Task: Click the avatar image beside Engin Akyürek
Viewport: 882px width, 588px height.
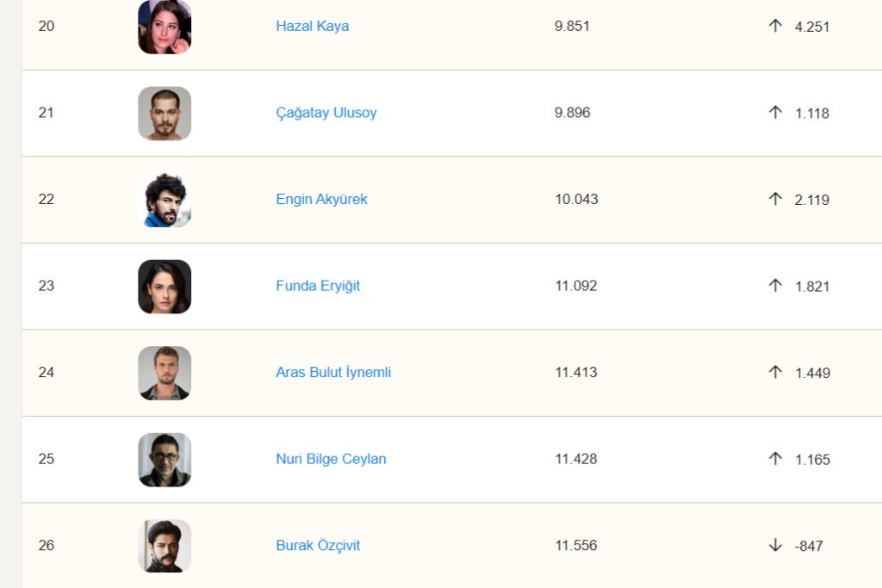Action: pos(165,200)
